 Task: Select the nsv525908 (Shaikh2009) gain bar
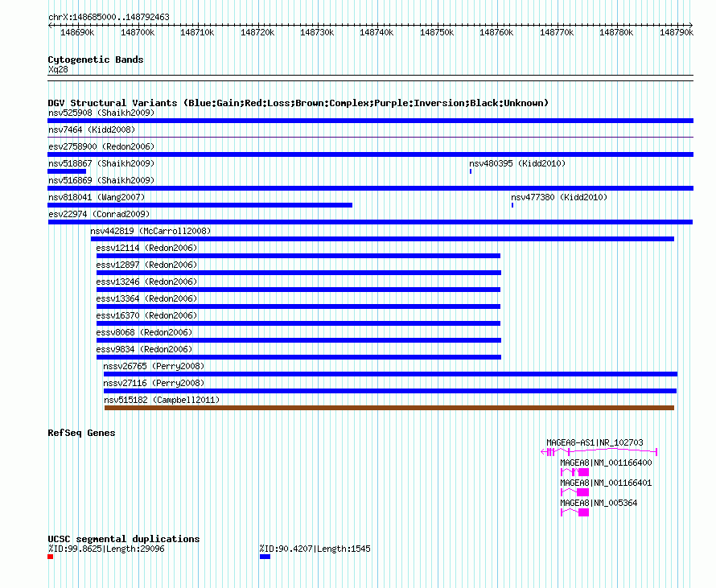[x=370, y=121]
